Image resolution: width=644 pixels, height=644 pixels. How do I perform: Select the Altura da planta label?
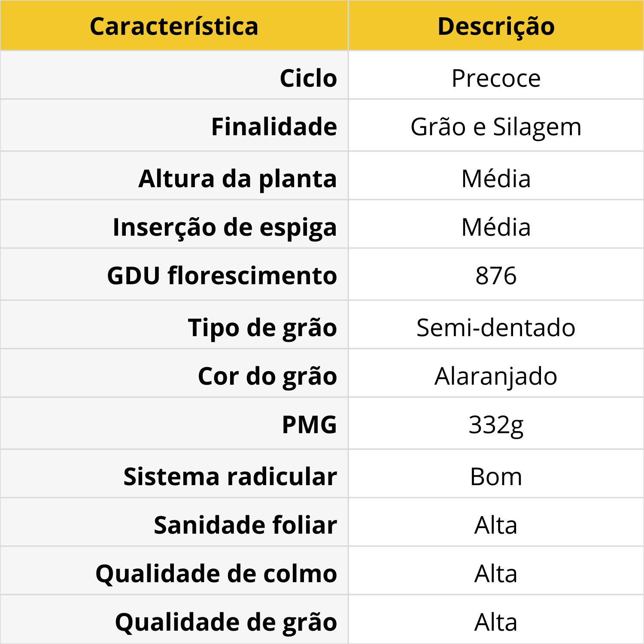(237, 178)
